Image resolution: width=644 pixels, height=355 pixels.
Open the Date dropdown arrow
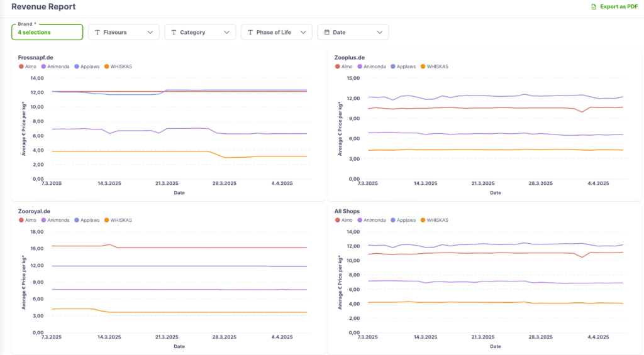pyautogui.click(x=379, y=32)
